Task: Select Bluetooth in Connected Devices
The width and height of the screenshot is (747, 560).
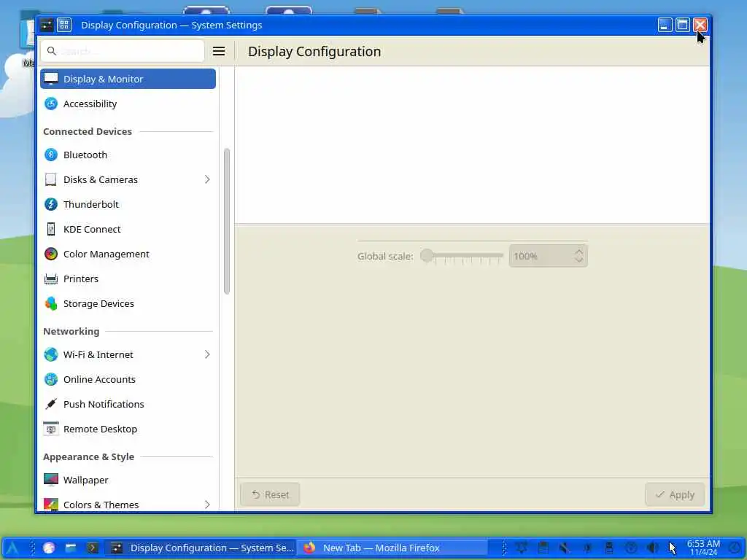Action: (x=128, y=155)
